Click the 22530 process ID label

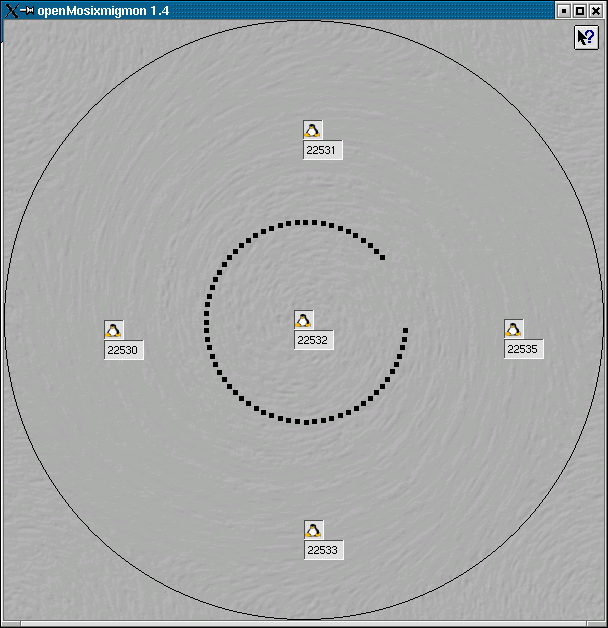click(123, 350)
